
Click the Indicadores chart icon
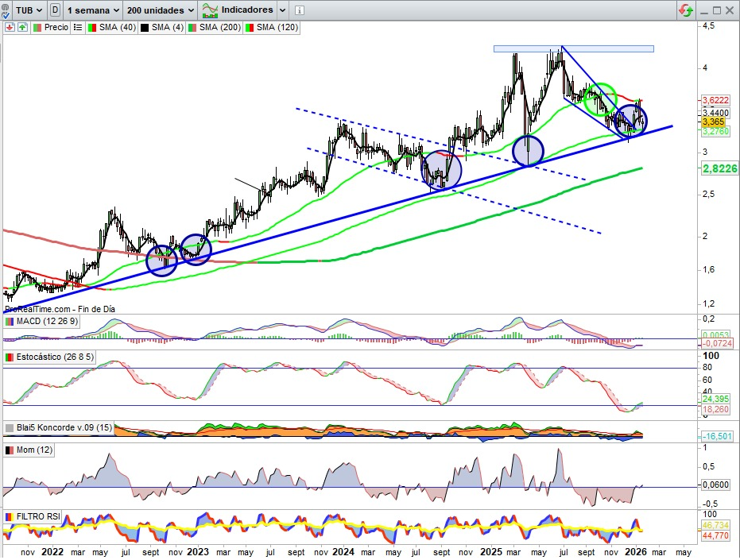click(x=211, y=10)
